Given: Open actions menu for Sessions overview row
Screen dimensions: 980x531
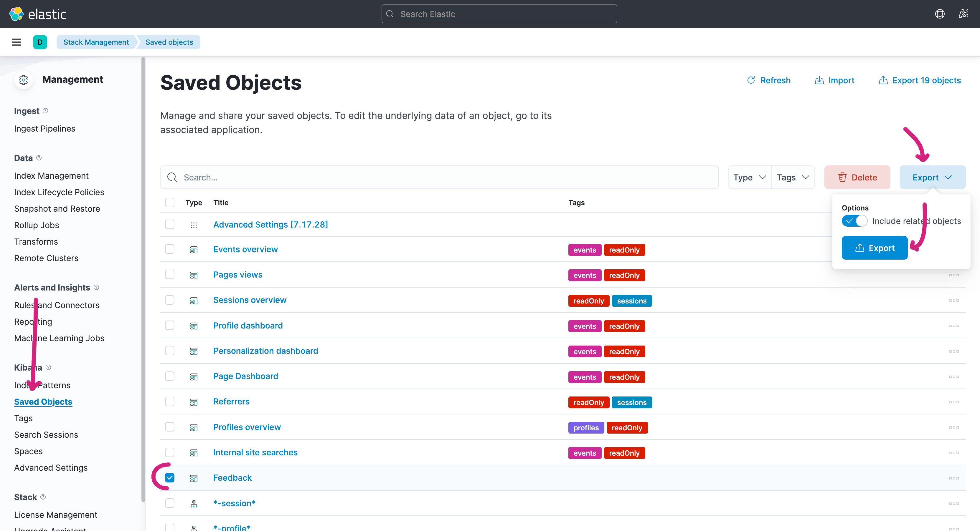Looking at the screenshot, I should tap(954, 301).
